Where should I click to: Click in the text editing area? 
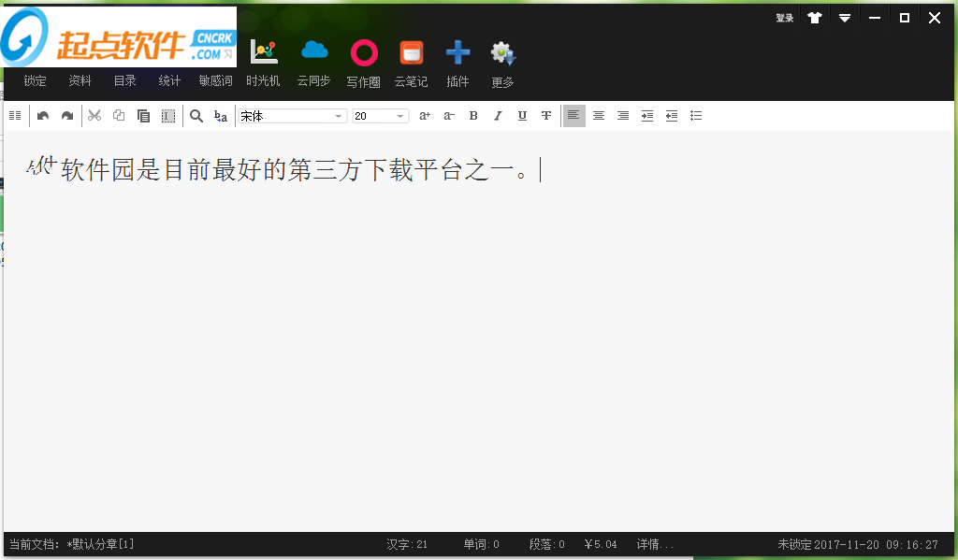pos(468,327)
